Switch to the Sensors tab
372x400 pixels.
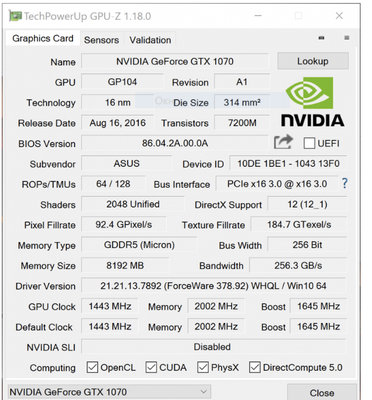(x=101, y=40)
